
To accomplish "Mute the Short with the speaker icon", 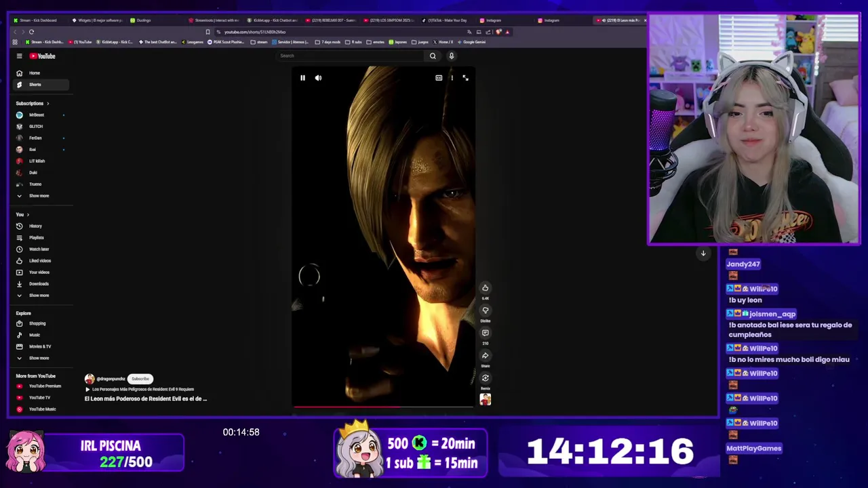I will (x=318, y=78).
